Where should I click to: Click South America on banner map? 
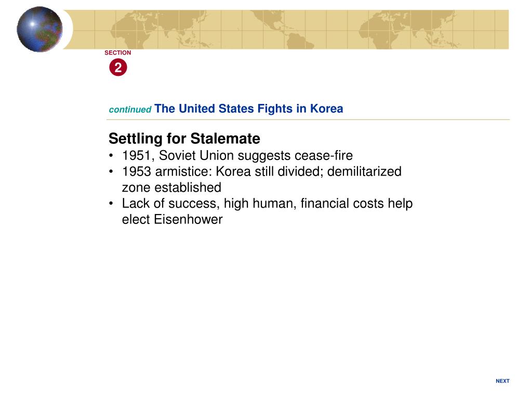pos(300,41)
